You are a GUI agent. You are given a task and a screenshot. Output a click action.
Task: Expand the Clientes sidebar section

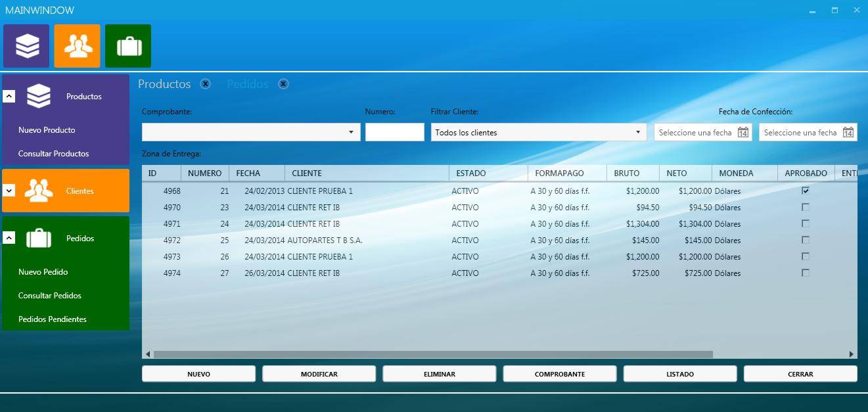pyautogui.click(x=9, y=191)
